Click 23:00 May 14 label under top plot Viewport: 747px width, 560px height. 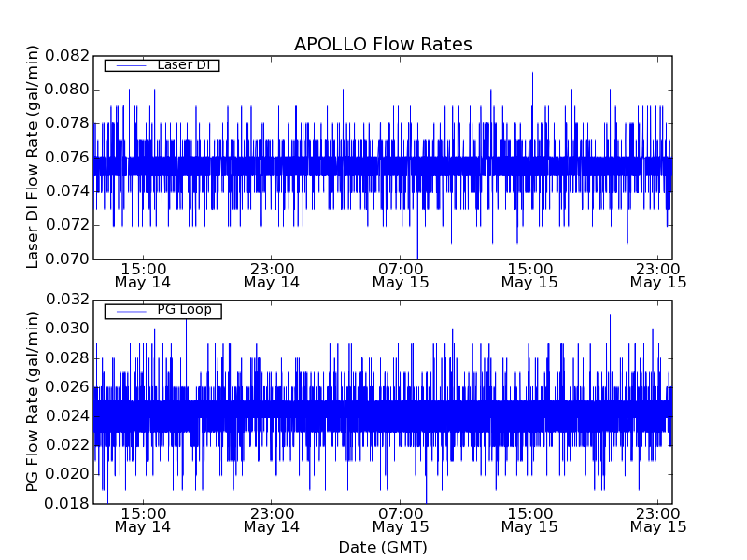[272, 274]
